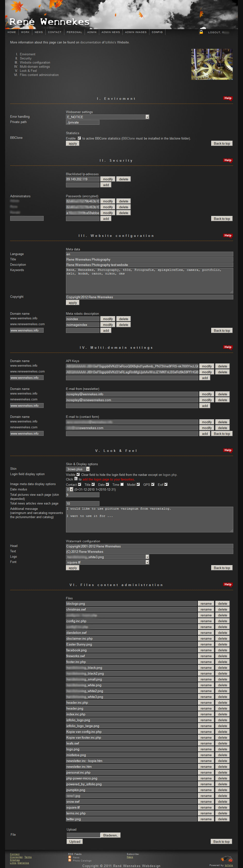
Task: Open the Skin dropdown showing 3rows plus
Action: tap(78, 469)
